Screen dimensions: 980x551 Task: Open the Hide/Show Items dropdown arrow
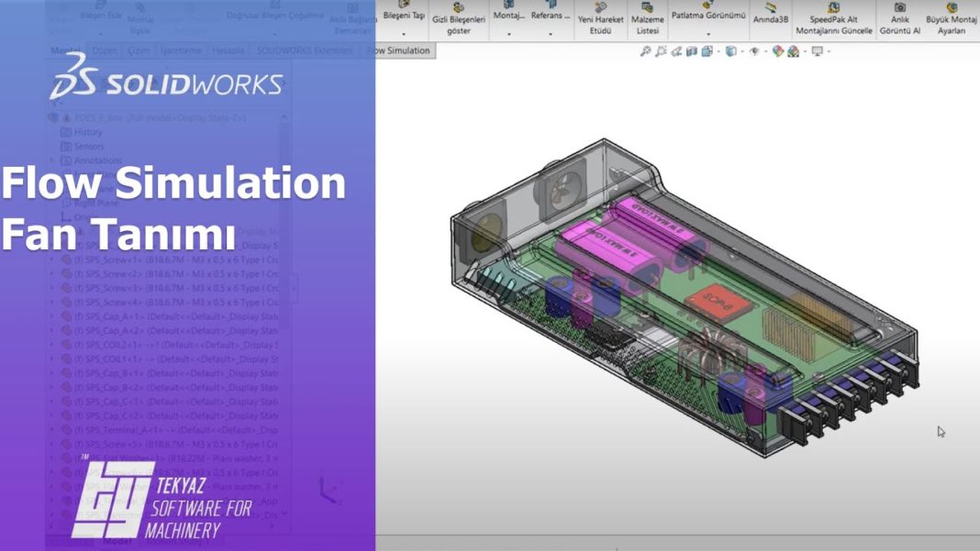click(765, 52)
